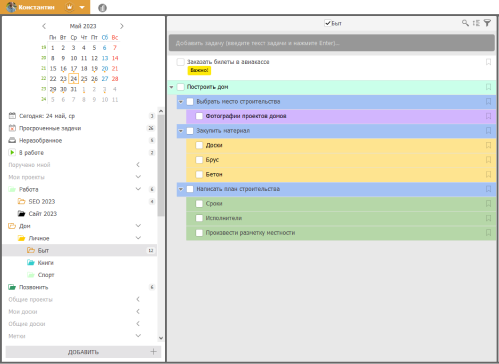Click the ДОБАВИТЬ button
Screen dimensions: 499x364
tap(83, 352)
